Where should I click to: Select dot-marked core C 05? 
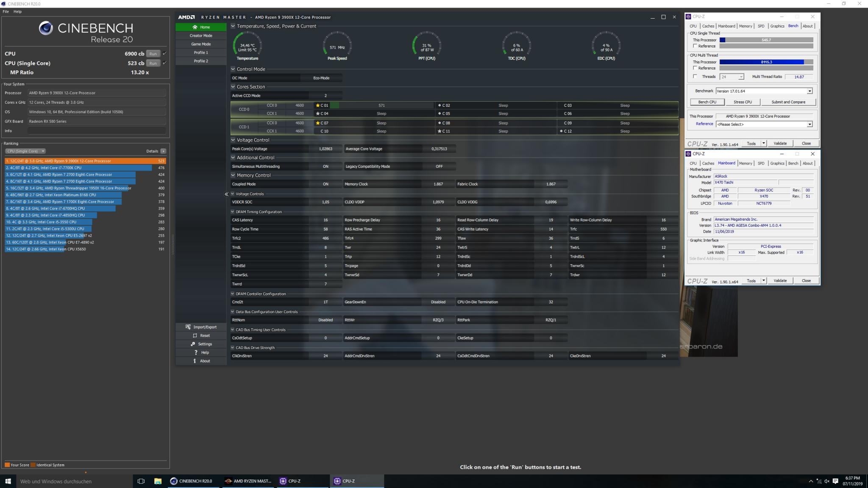[444, 114]
